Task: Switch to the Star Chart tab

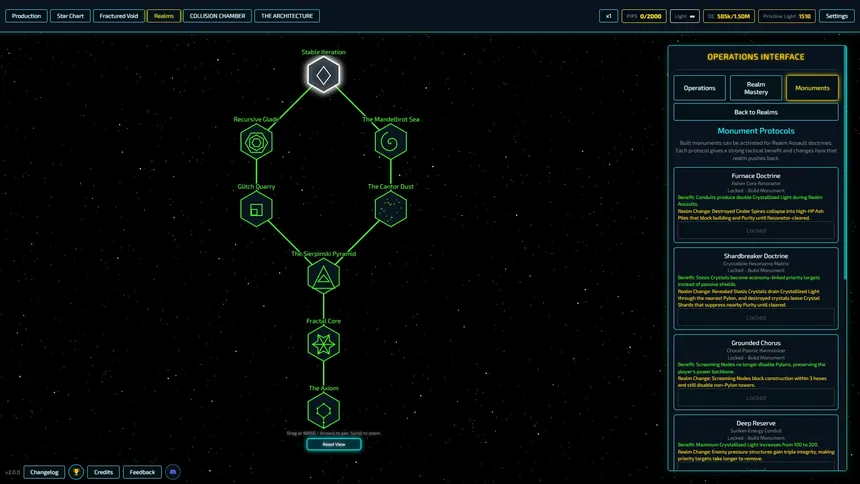Action: 70,16
